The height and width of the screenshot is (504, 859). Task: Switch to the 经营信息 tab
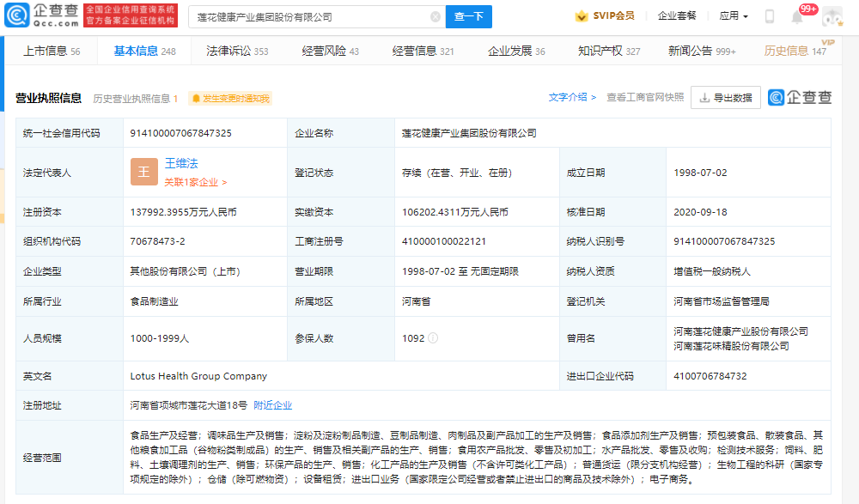point(423,51)
